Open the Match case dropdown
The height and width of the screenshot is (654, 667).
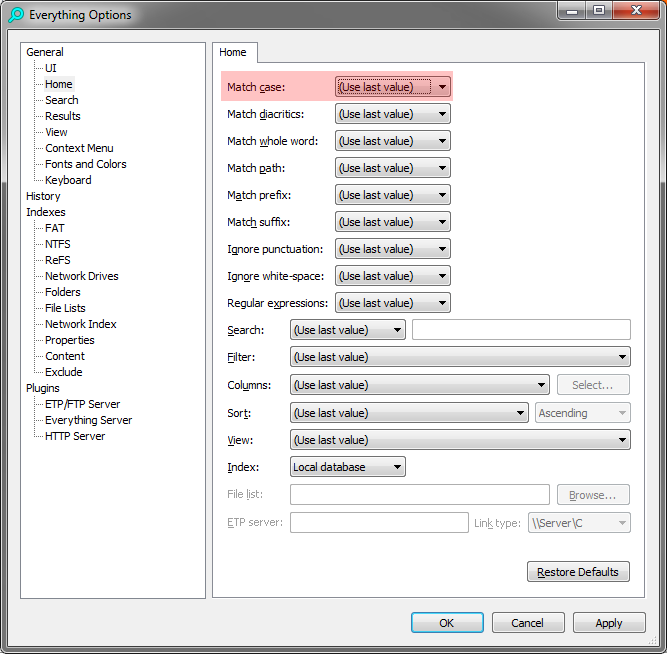pos(393,87)
